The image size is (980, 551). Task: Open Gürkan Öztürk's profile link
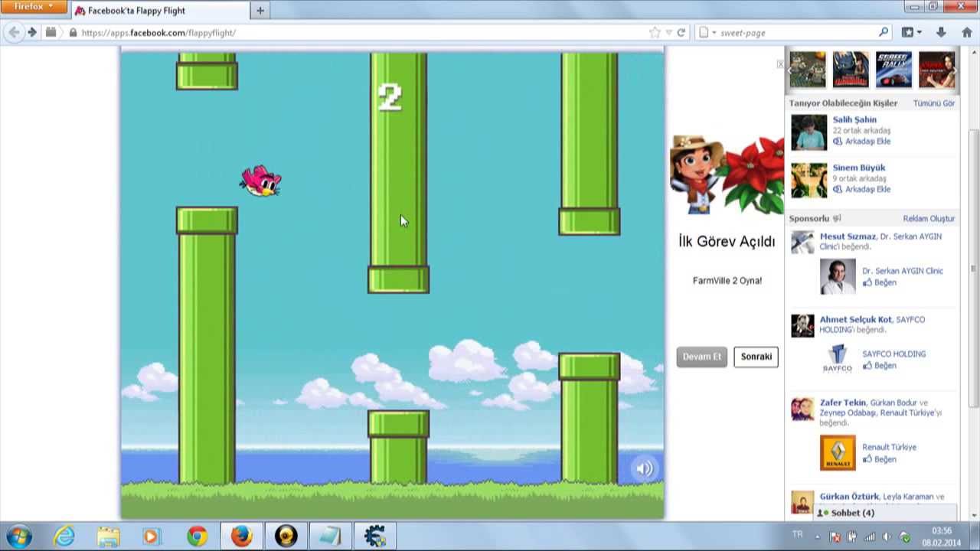[x=849, y=497]
